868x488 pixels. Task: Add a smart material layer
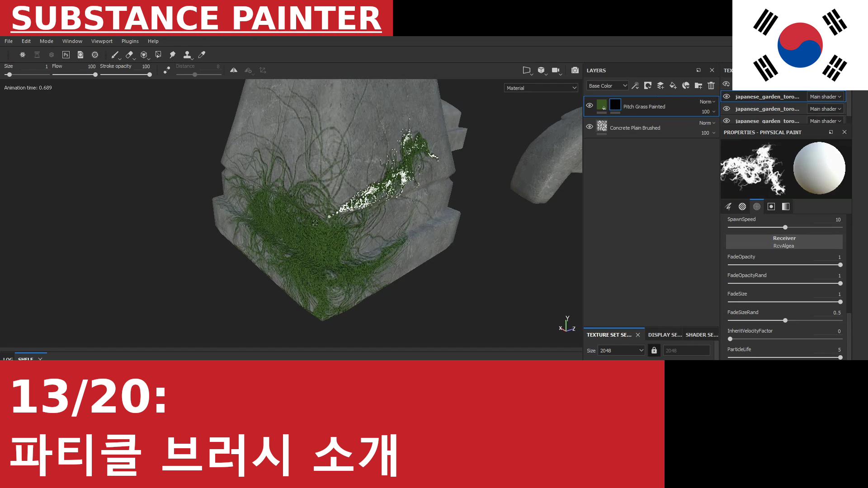pyautogui.click(x=686, y=85)
